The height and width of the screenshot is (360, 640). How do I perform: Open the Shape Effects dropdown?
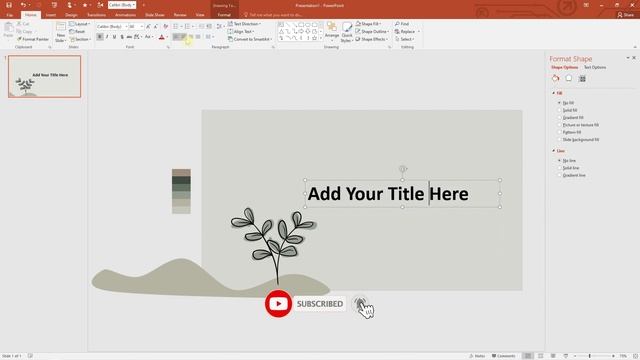[371, 39]
